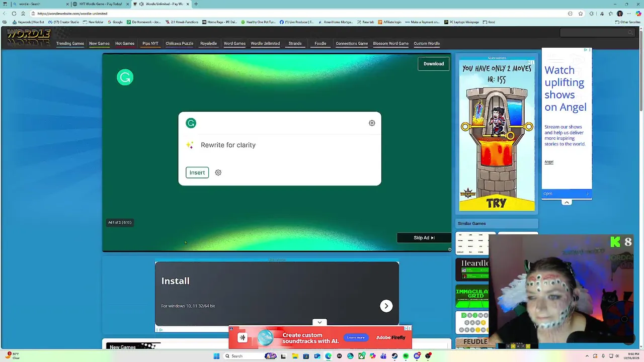Open Word Games in the nav bar

pos(234,44)
